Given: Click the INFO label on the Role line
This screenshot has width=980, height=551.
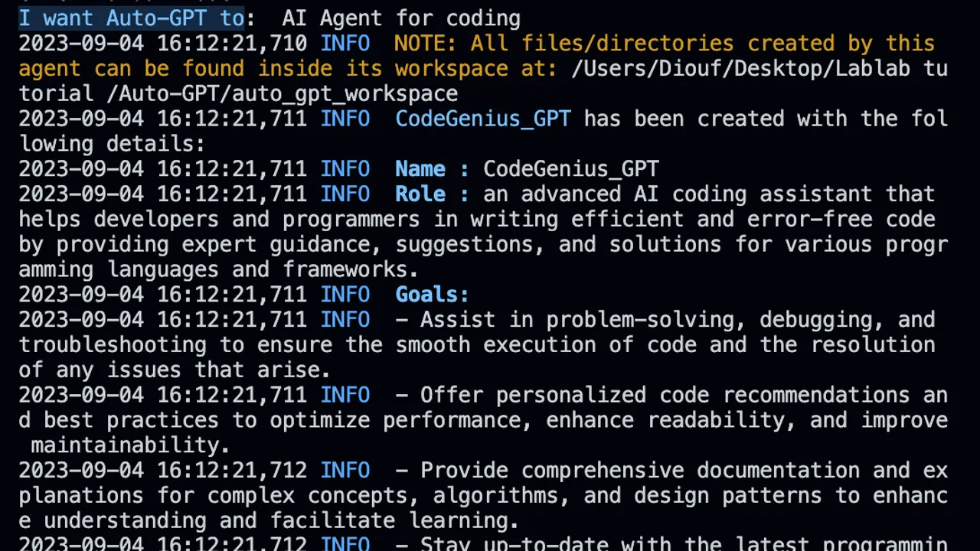Looking at the screenshot, I should pos(345,194).
